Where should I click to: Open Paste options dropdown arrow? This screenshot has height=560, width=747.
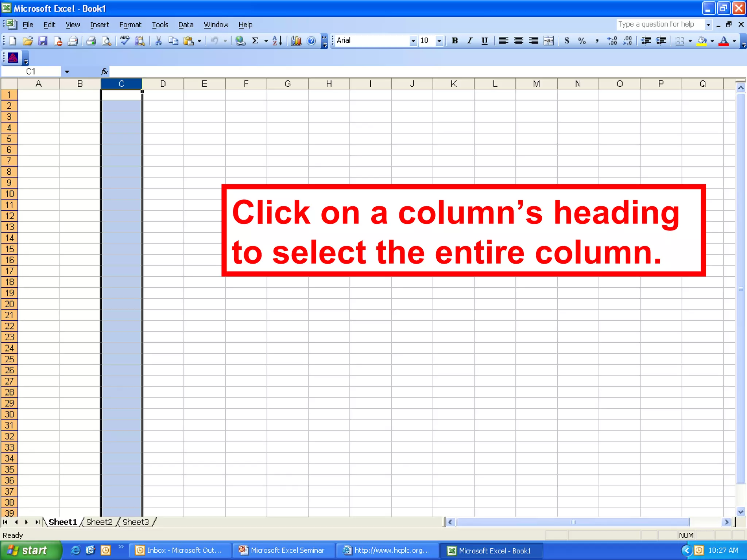tap(199, 41)
